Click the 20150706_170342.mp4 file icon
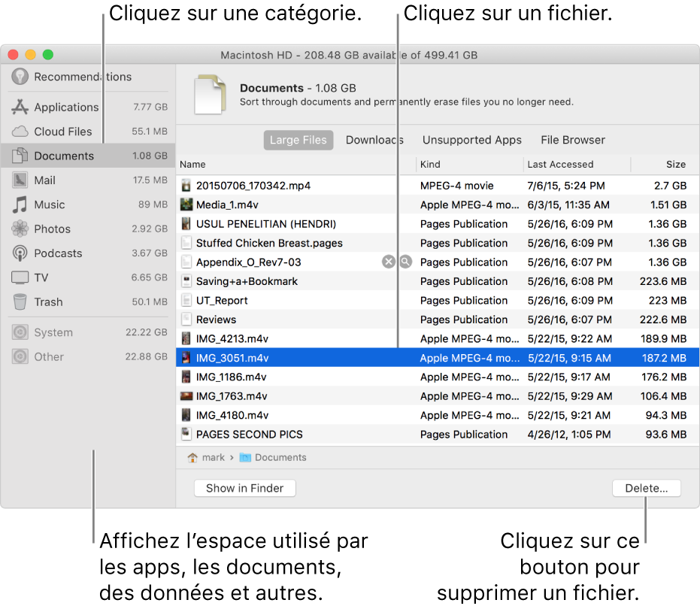Image resolution: width=700 pixels, height=612 pixels. (x=186, y=186)
